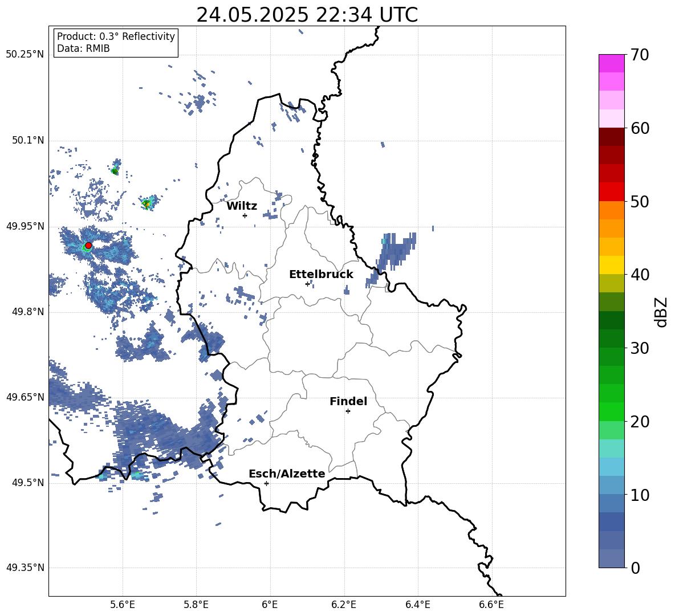
Task: Click the Ettelbruck city label
Action: 321,275
